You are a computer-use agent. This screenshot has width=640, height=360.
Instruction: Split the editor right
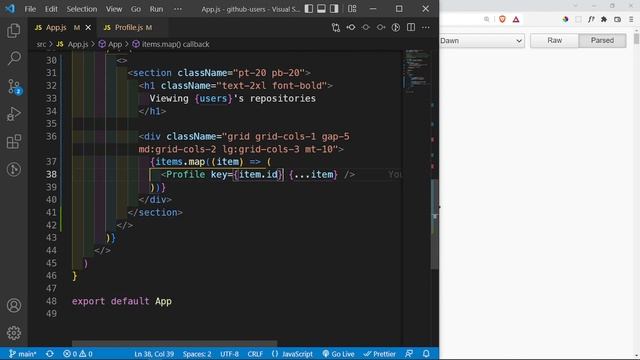click(x=411, y=27)
